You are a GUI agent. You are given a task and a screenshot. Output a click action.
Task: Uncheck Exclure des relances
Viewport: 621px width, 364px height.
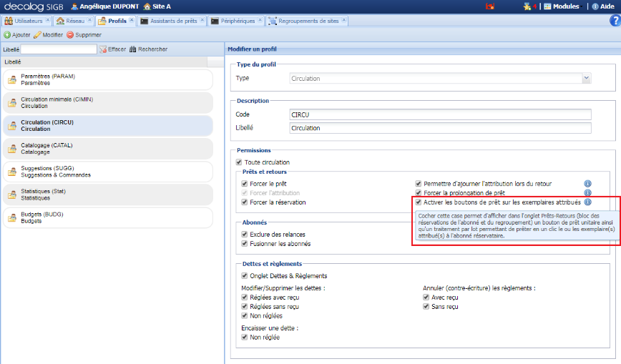click(x=245, y=235)
